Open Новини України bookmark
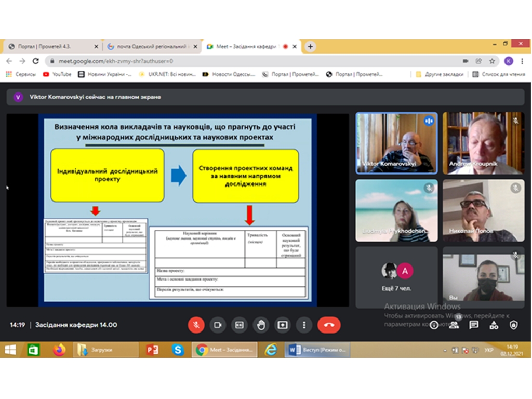The image size is (532, 399). point(104,74)
